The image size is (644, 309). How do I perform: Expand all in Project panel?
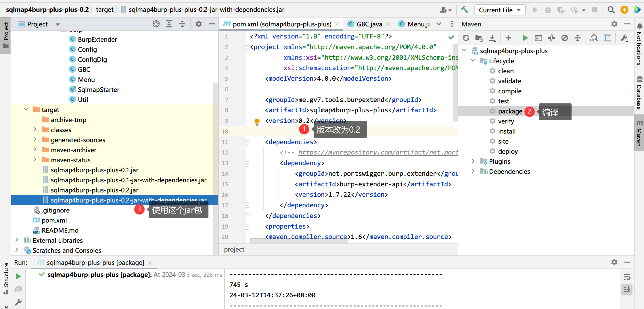(x=169, y=24)
